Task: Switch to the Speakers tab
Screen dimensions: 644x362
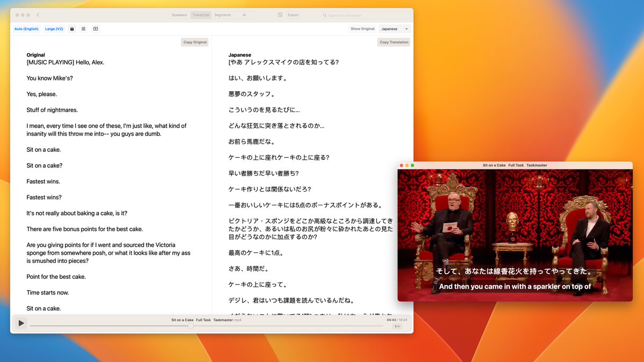Action: [179, 15]
